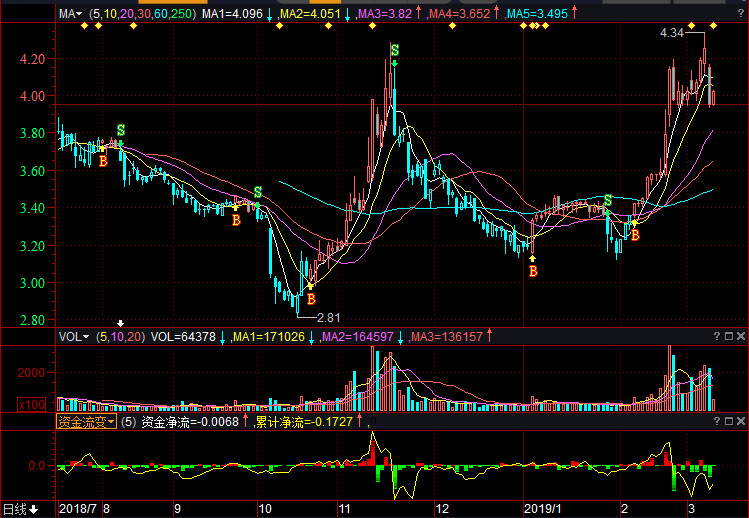749x518 pixels.
Task: Select the S sell signal in late January 2019
Action: pyautogui.click(x=608, y=200)
